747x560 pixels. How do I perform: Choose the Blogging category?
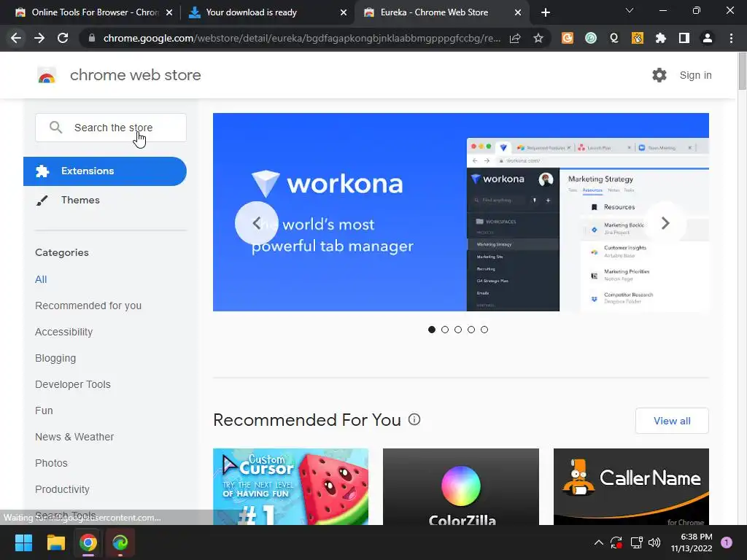(x=55, y=358)
